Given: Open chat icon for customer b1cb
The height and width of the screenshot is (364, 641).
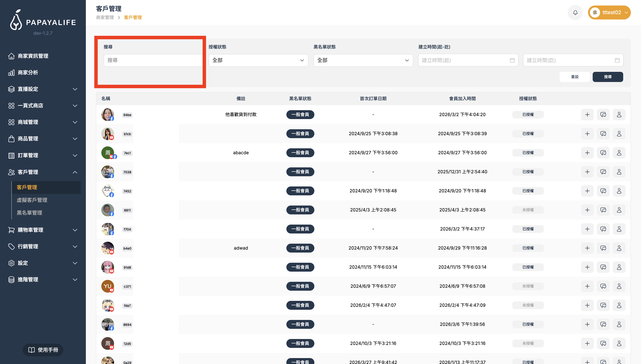Looking at the screenshot, I should tap(603, 134).
